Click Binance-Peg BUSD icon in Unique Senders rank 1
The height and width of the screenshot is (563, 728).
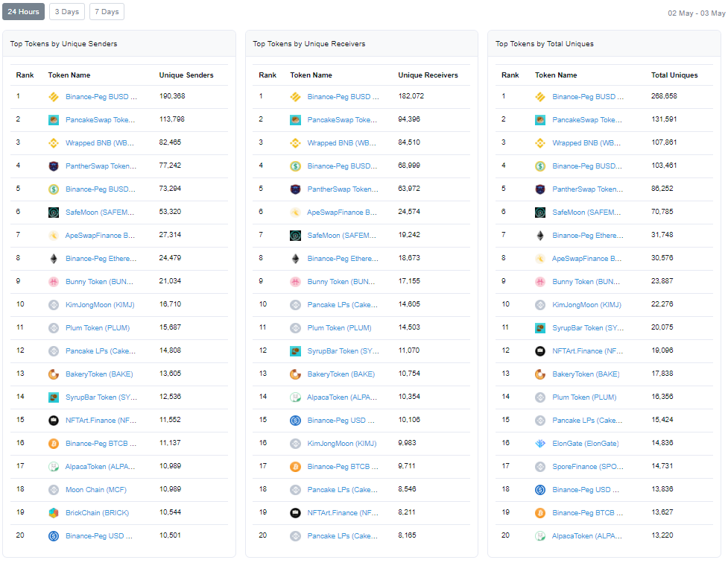tap(54, 97)
